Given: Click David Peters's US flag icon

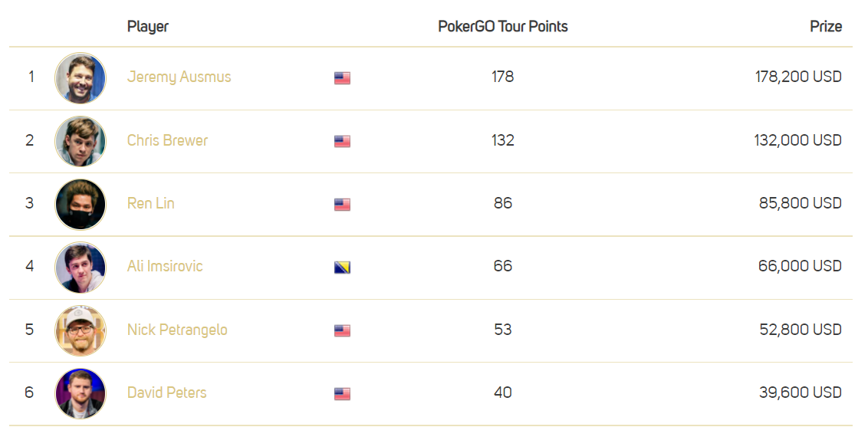Looking at the screenshot, I should pos(342,393).
